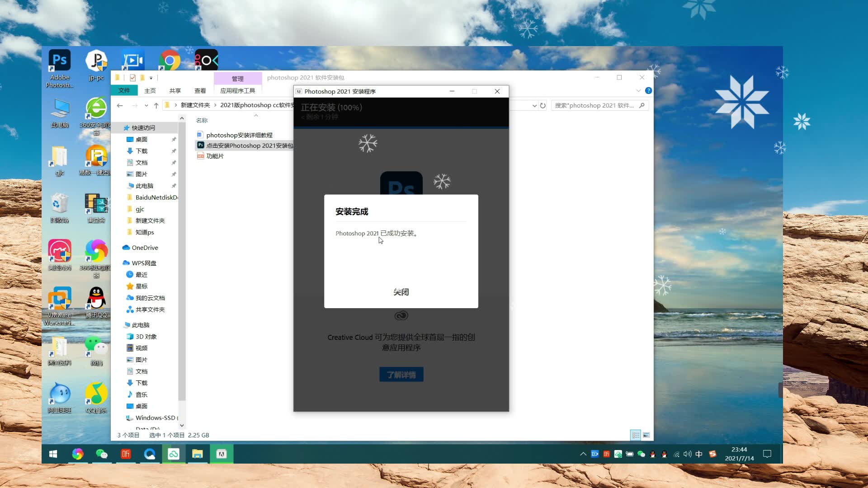Viewport: 868px width, 488px height.
Task: Open Google Chrome desktop shortcut
Action: tap(170, 60)
